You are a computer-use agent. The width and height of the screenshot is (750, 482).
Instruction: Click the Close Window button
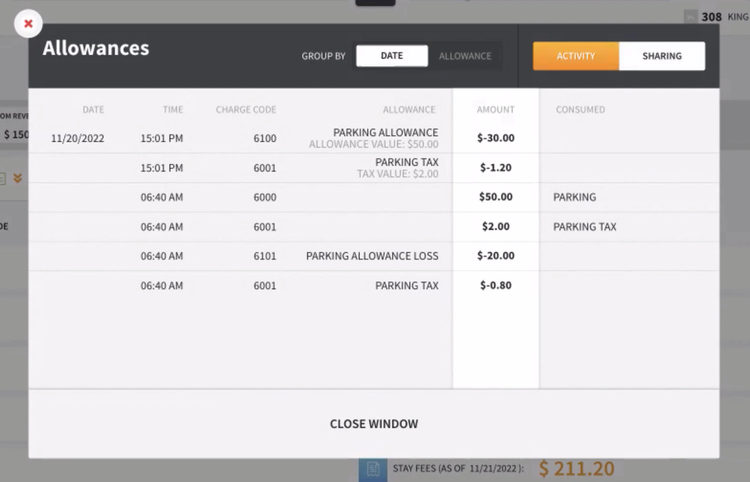coord(374,424)
